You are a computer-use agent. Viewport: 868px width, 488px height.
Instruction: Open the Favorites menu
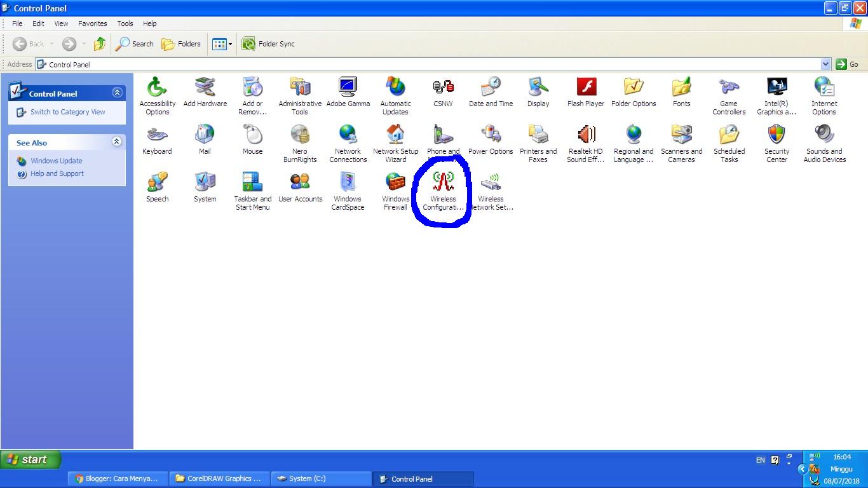[92, 24]
